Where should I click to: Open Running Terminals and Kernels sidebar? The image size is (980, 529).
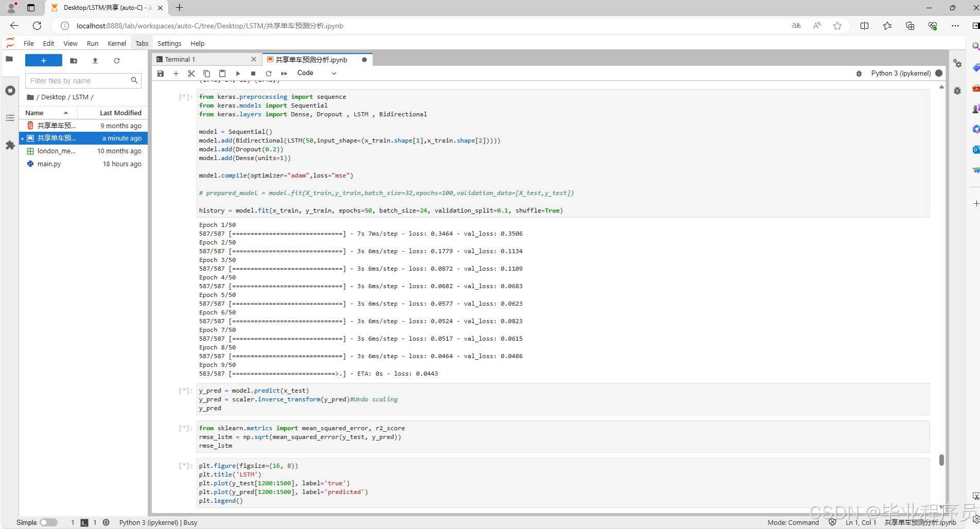coord(10,91)
